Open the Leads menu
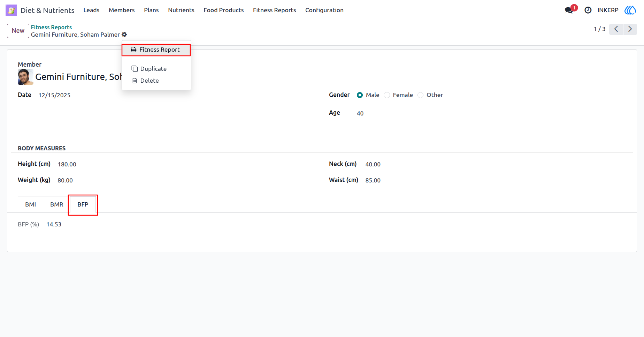This screenshot has width=644, height=337. (91, 10)
